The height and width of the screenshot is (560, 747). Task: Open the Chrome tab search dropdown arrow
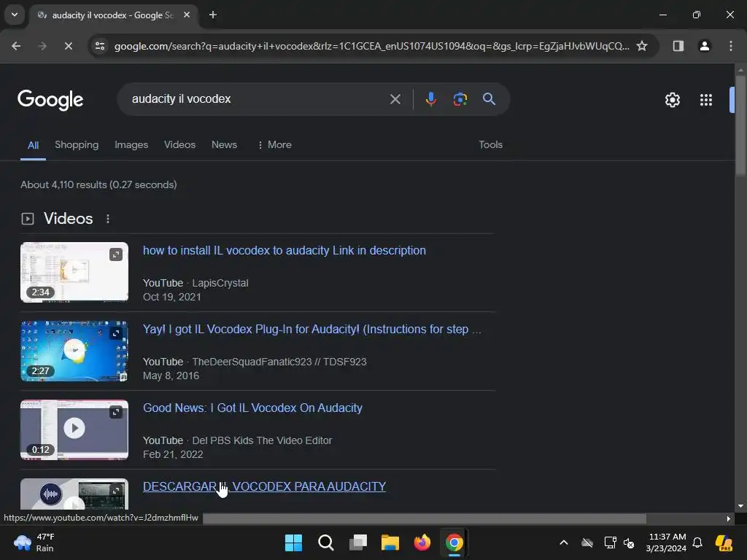point(15,15)
